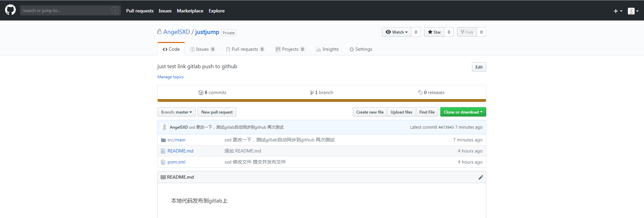View the 1 branch list
Image resolution: width=644 pixels, height=218 pixels.
pos(322,92)
